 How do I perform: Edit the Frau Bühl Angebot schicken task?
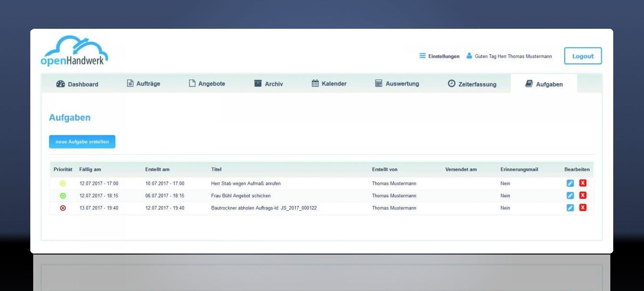570,195
